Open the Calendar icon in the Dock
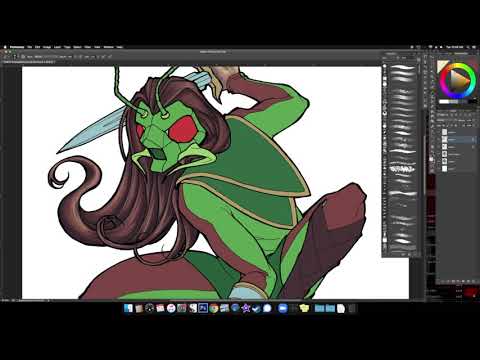 (160, 308)
